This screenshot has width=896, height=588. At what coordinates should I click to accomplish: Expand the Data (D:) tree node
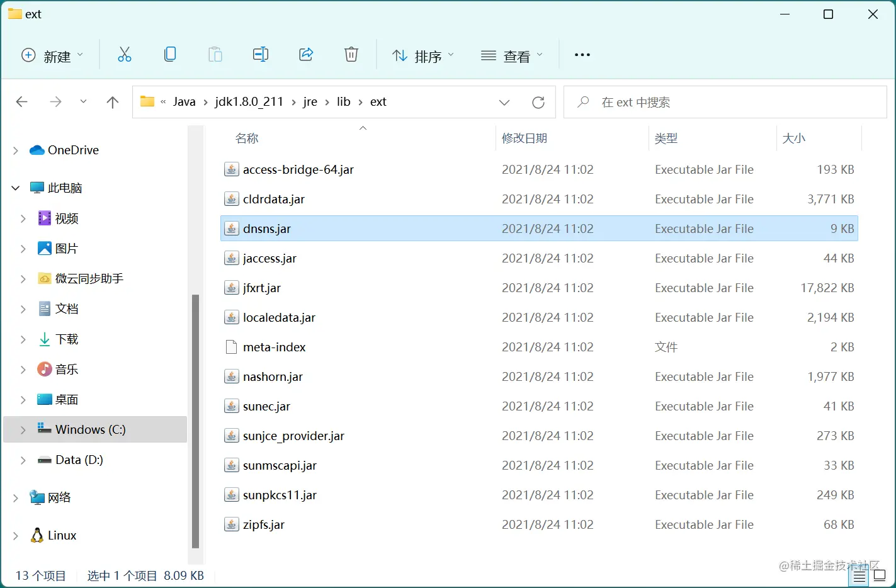[x=23, y=460]
